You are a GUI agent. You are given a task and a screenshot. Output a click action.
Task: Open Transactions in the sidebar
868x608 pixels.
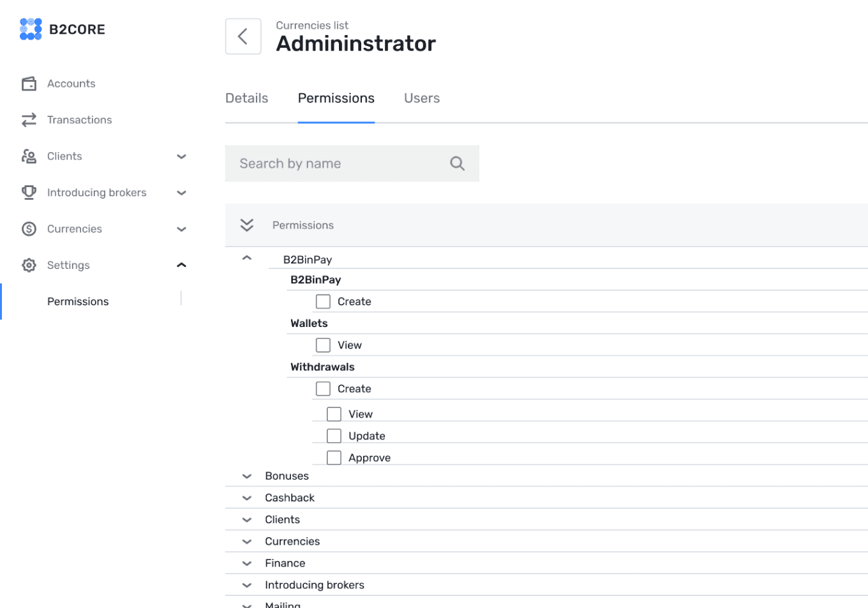(x=79, y=120)
